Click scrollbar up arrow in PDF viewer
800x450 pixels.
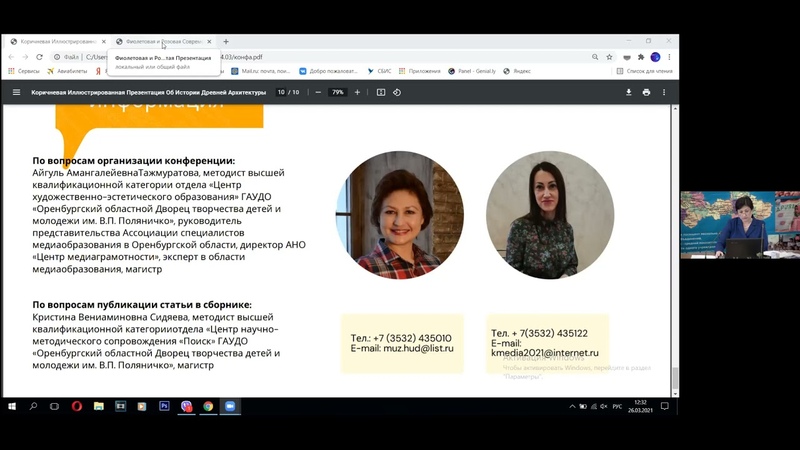tap(675, 108)
